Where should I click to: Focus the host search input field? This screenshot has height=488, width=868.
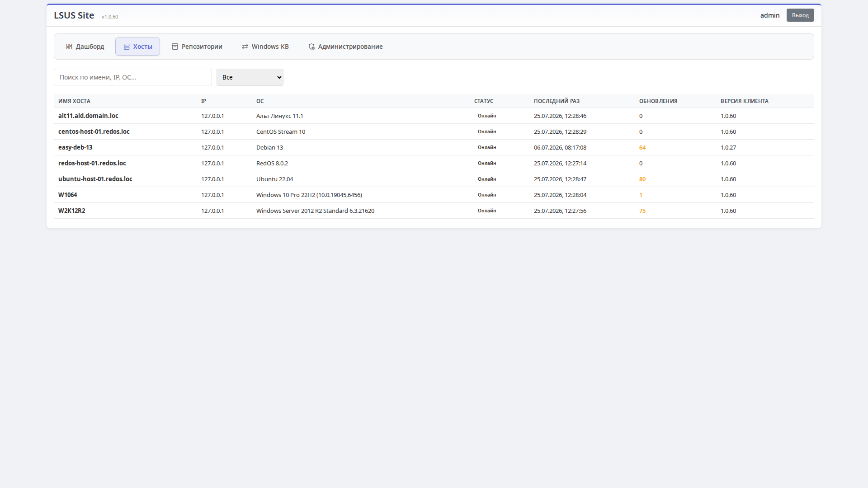point(133,77)
